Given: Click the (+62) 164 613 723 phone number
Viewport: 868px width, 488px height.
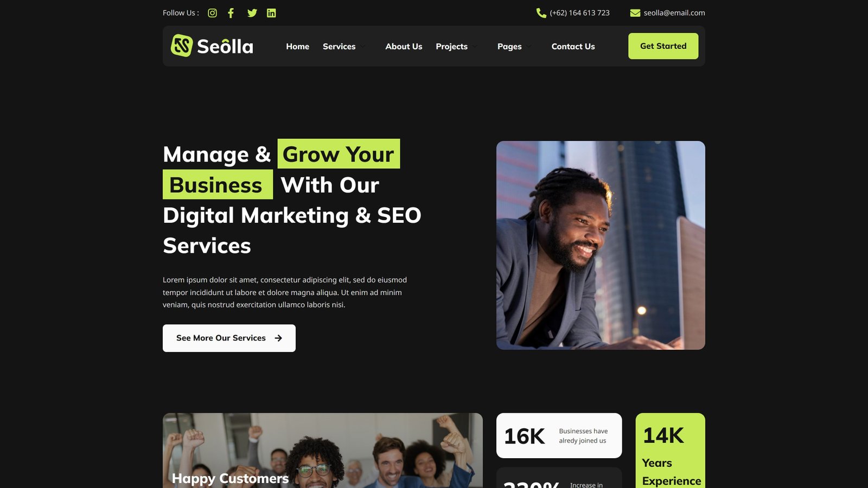Looking at the screenshot, I should [x=579, y=13].
